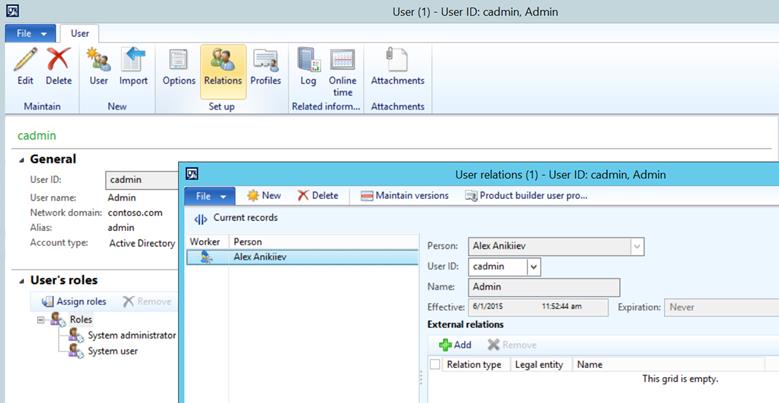Screen dimensions: 779x403
Task: Select System administrator role
Action: point(132,335)
